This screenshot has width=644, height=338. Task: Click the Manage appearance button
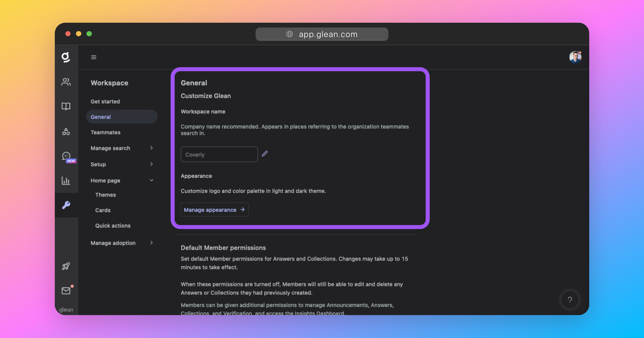click(214, 209)
